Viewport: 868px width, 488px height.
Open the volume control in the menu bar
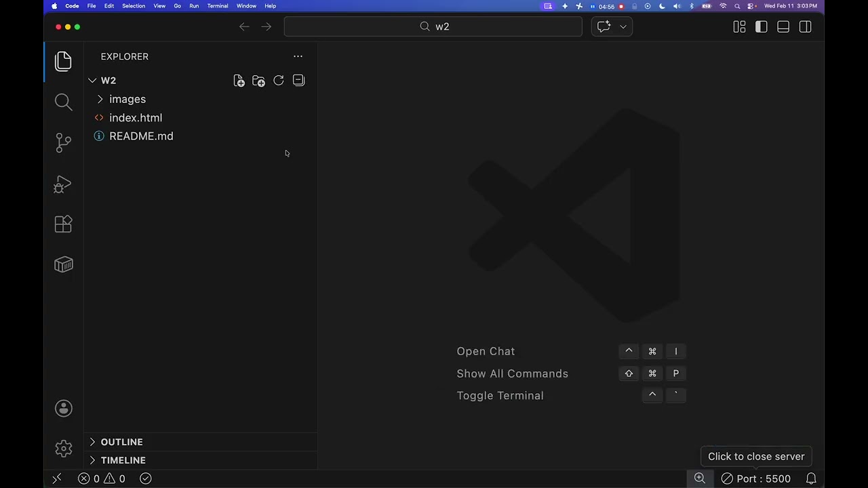point(677,6)
